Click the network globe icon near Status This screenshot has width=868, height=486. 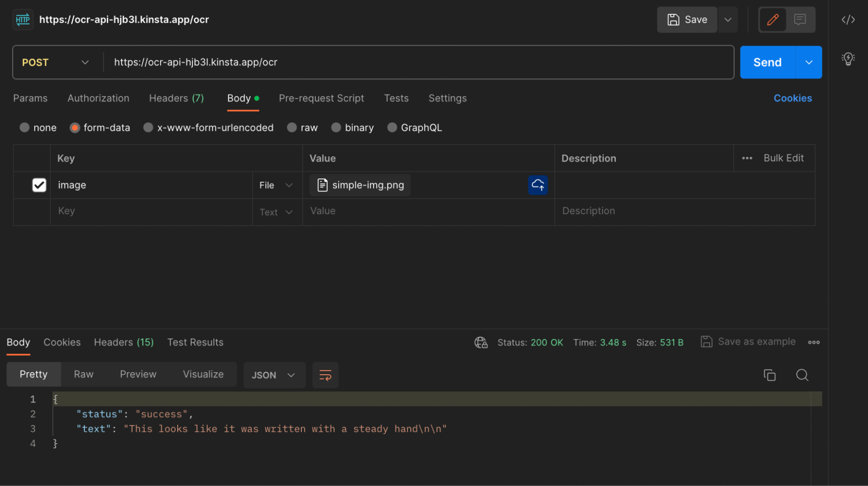click(x=481, y=342)
